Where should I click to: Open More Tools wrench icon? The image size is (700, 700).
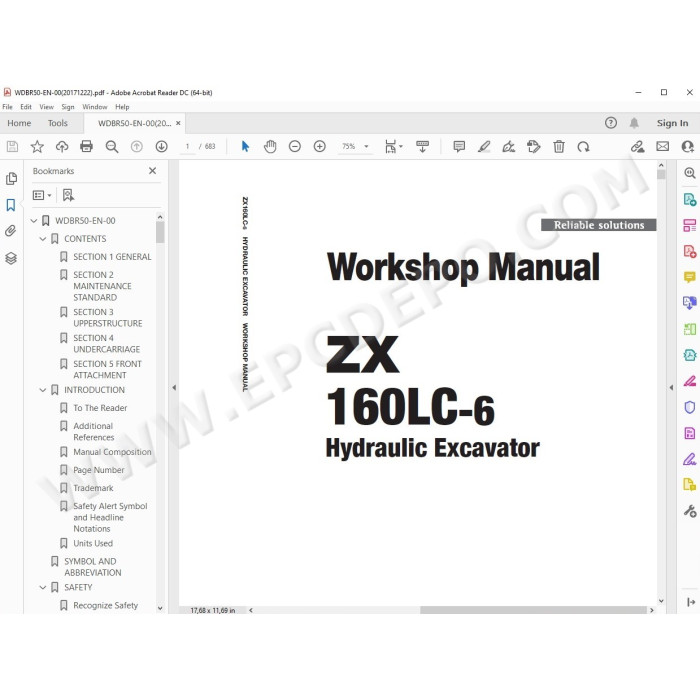[690, 511]
